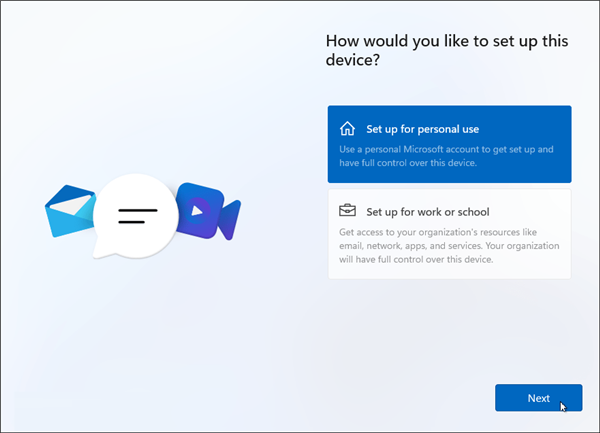Click the purple video camera illustration
Viewport: 600px width, 433px height.
[208, 211]
